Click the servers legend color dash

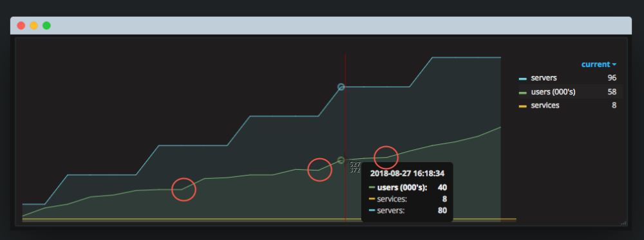click(x=523, y=78)
